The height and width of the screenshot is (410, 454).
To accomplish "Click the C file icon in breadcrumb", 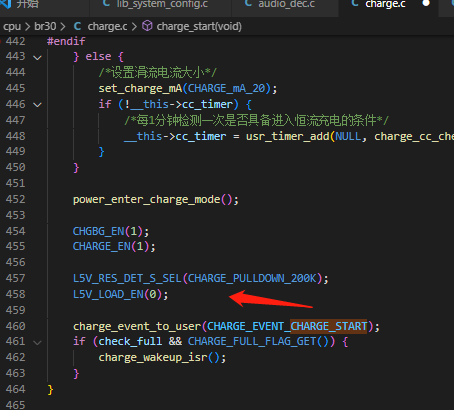I will pyautogui.click(x=77, y=26).
